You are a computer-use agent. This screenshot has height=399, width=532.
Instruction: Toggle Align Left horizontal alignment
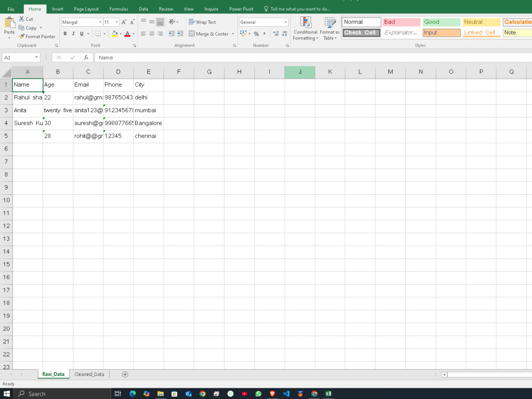tap(144, 34)
